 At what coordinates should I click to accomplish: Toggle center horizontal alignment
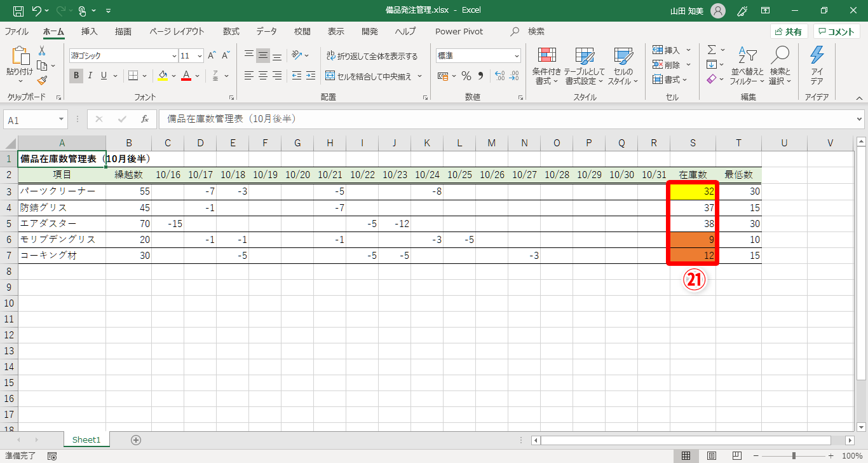pos(263,76)
